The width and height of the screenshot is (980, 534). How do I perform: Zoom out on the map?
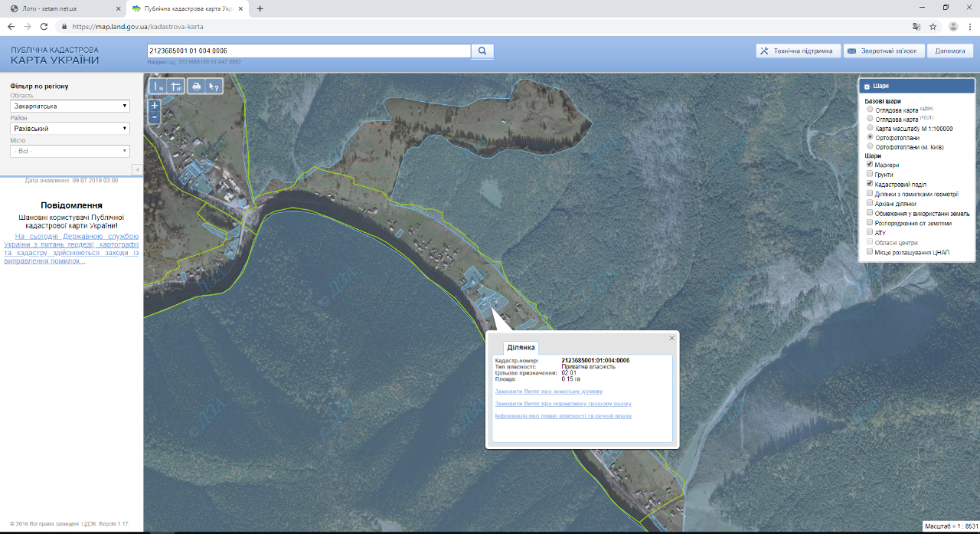click(155, 118)
